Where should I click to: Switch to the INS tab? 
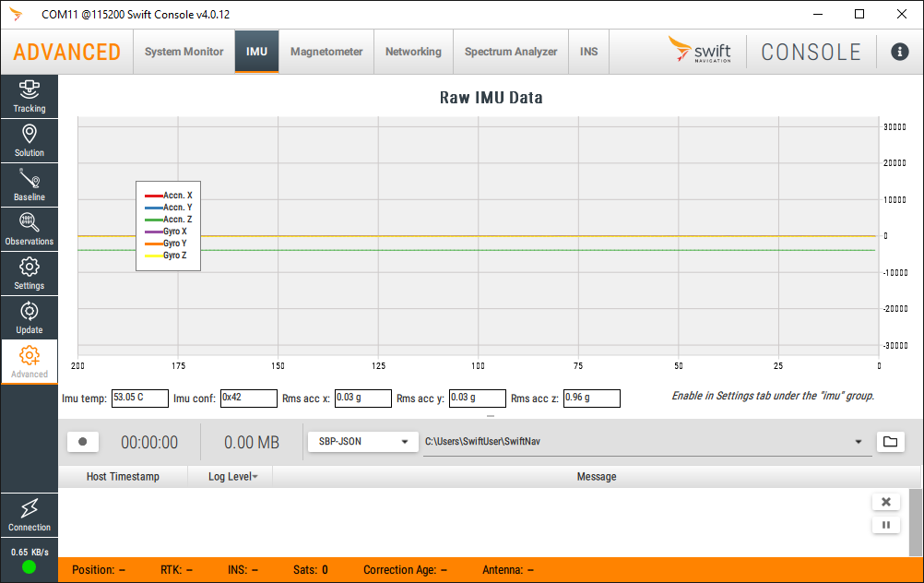click(588, 52)
